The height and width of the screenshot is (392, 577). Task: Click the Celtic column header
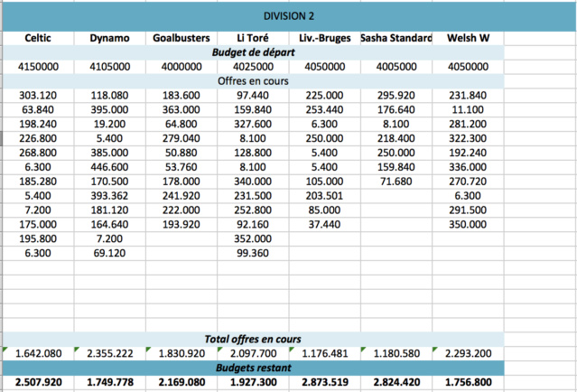click(x=38, y=38)
